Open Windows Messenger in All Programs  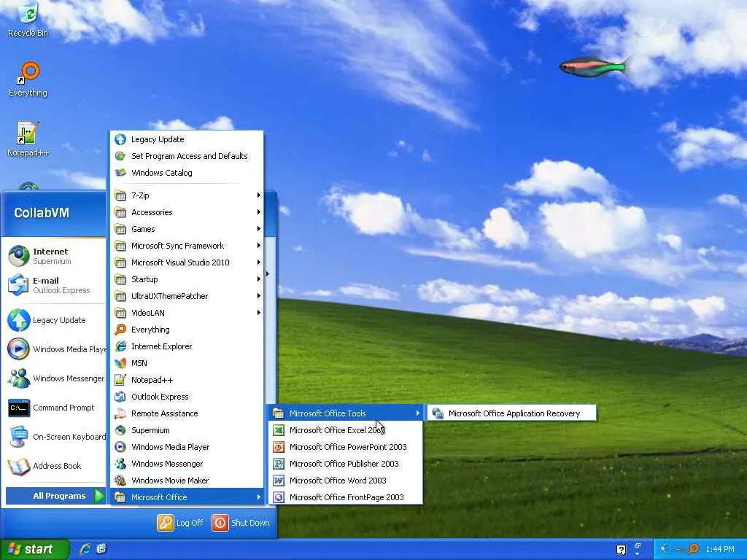click(x=186, y=463)
